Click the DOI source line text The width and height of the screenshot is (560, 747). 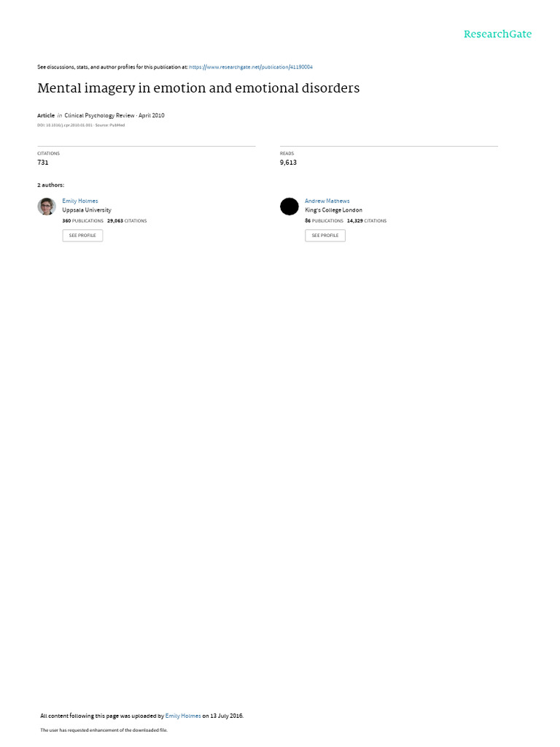coord(81,125)
